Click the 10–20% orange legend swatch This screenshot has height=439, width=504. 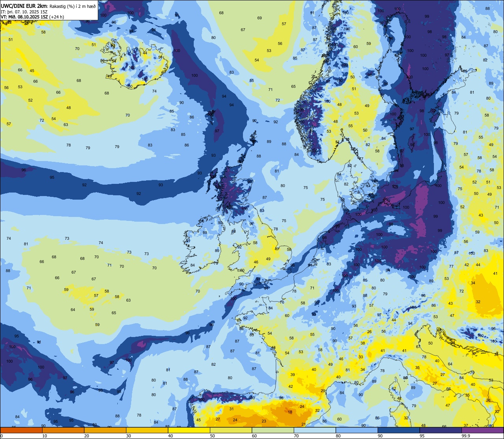pyautogui.click(x=63, y=430)
